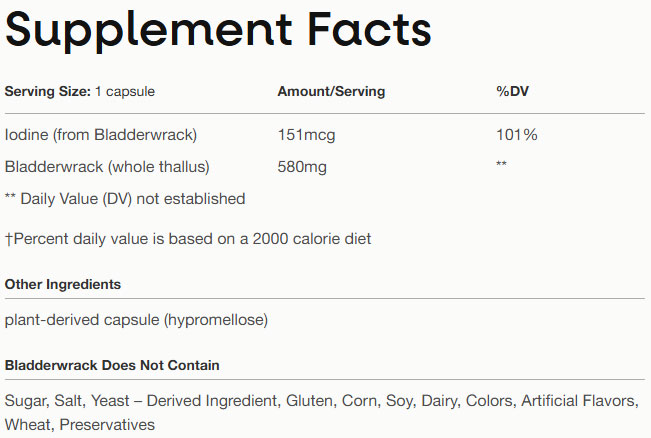Select the 1 capsule serving text
This screenshot has width=651, height=438.
[x=125, y=92]
